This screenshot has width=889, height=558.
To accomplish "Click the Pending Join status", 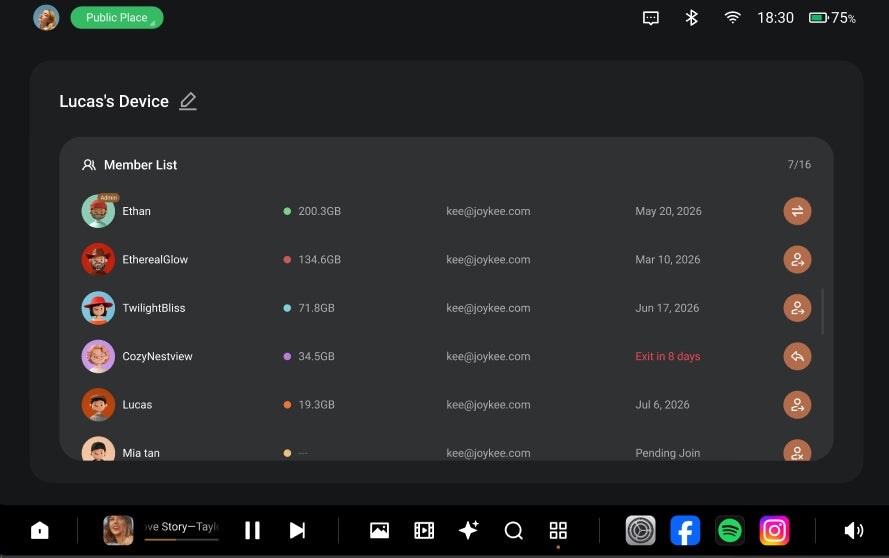I will (x=667, y=453).
